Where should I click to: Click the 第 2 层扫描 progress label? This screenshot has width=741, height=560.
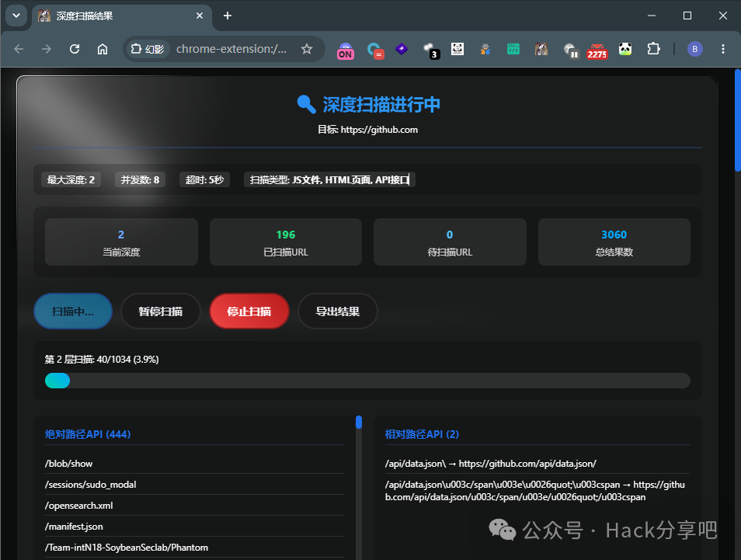click(102, 360)
